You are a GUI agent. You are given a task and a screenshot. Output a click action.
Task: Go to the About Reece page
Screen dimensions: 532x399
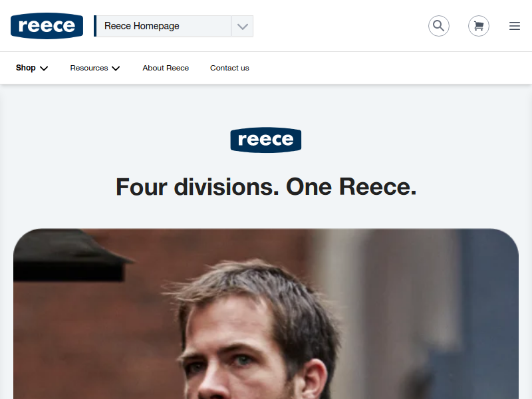[166, 68]
